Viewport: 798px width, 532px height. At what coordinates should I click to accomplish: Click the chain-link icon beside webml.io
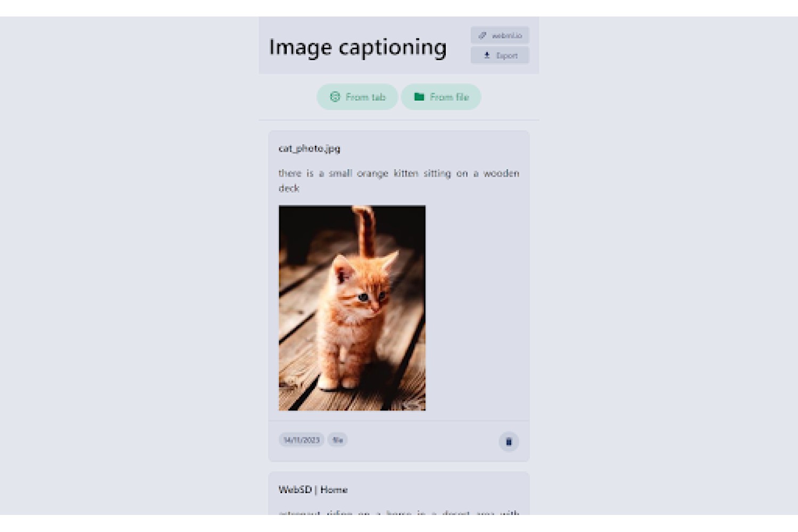pyautogui.click(x=483, y=36)
